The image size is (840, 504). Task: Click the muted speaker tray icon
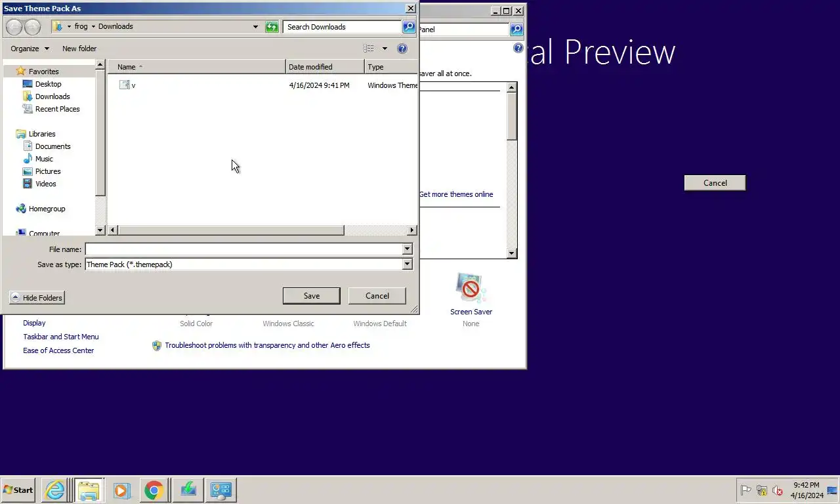pos(778,490)
